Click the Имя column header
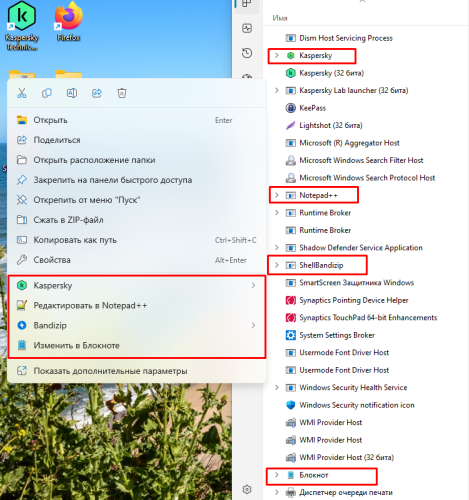The height and width of the screenshot is (500, 469). pos(280,18)
